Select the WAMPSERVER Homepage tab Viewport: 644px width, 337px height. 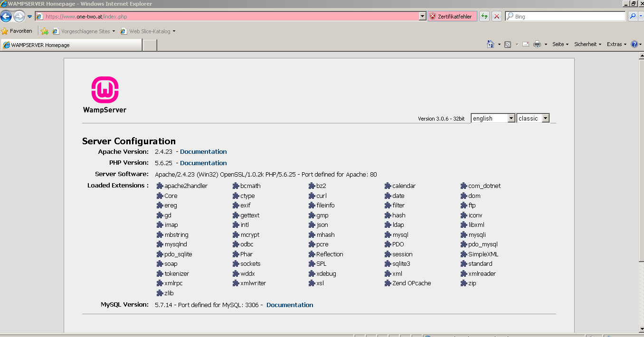71,45
